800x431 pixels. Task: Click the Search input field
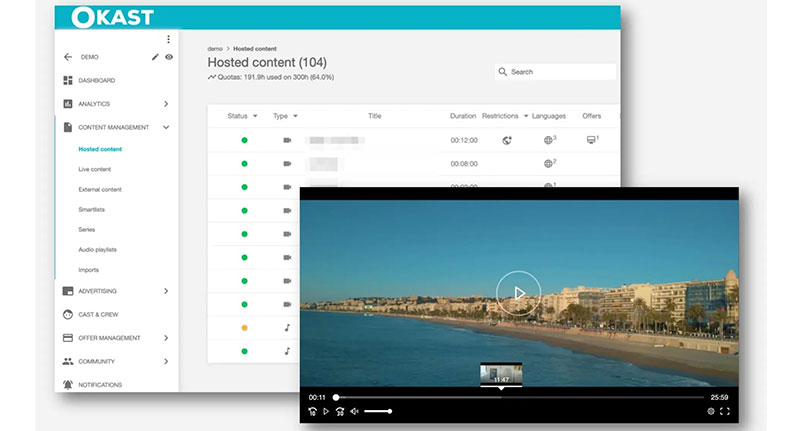556,72
